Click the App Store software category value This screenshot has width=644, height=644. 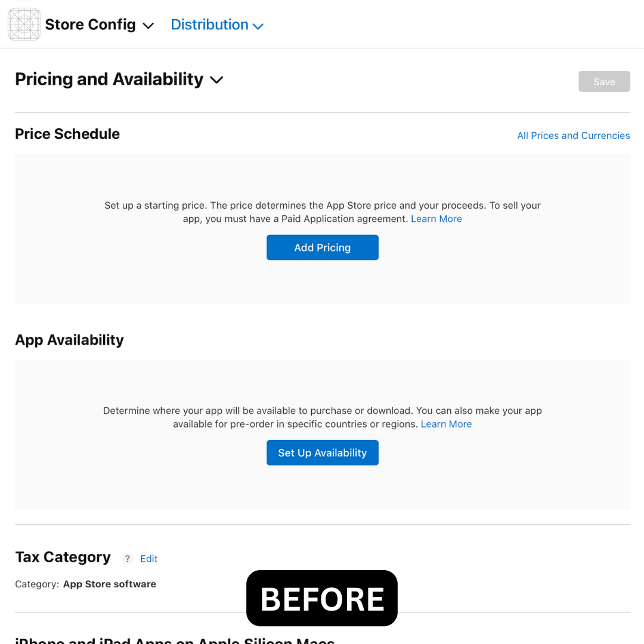click(x=109, y=584)
